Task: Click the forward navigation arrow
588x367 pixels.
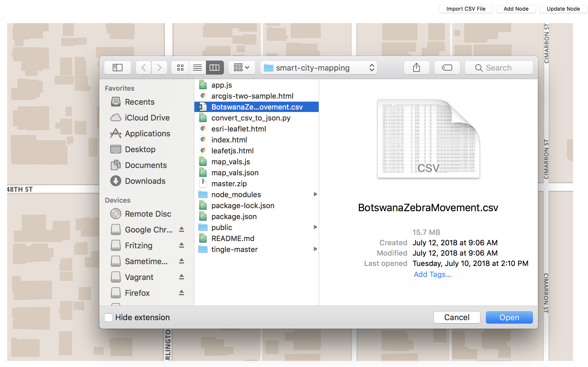Action: (x=159, y=68)
